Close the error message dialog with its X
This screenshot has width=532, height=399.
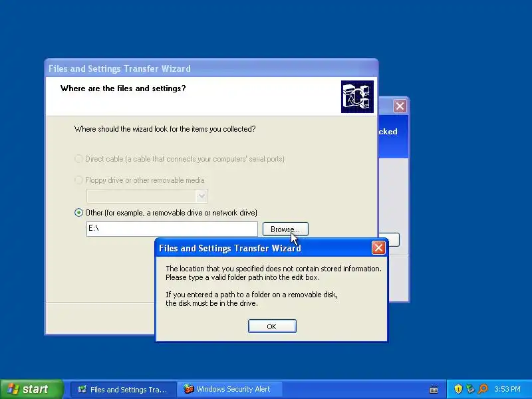(378, 247)
